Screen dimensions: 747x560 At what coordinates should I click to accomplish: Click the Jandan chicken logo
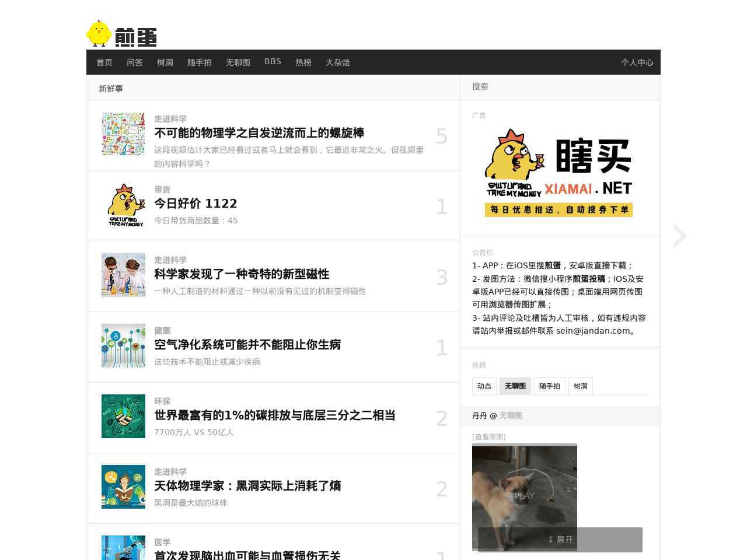[121, 34]
